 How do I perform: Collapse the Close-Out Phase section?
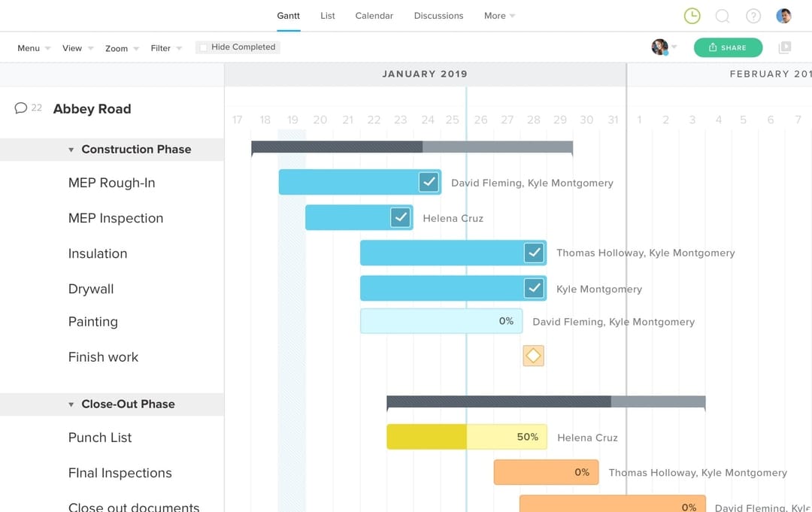(71, 404)
